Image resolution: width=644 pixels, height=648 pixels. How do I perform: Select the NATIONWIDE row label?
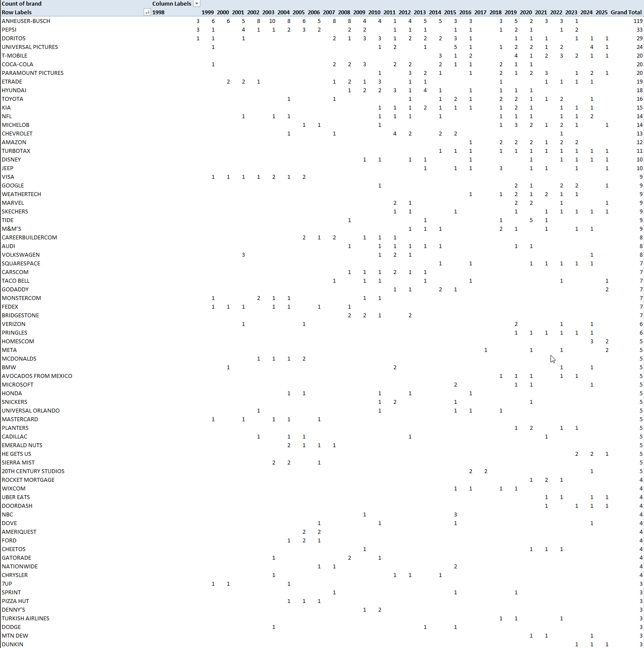19,566
